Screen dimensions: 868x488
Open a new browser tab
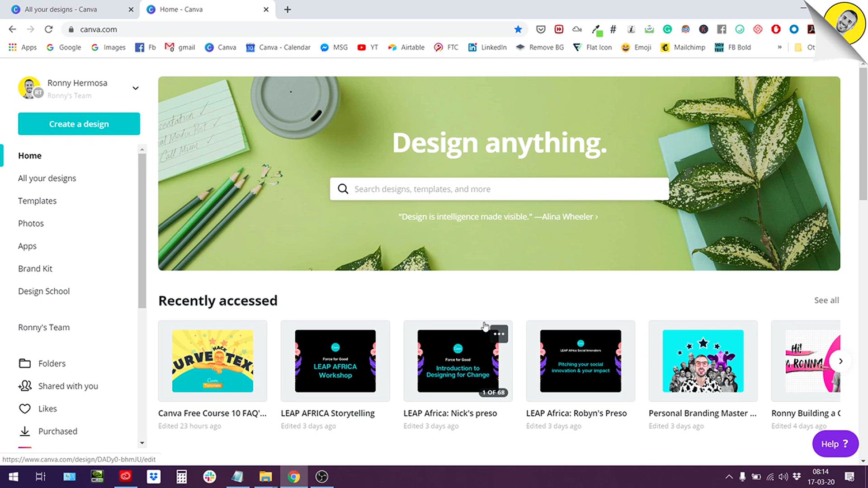click(x=288, y=9)
